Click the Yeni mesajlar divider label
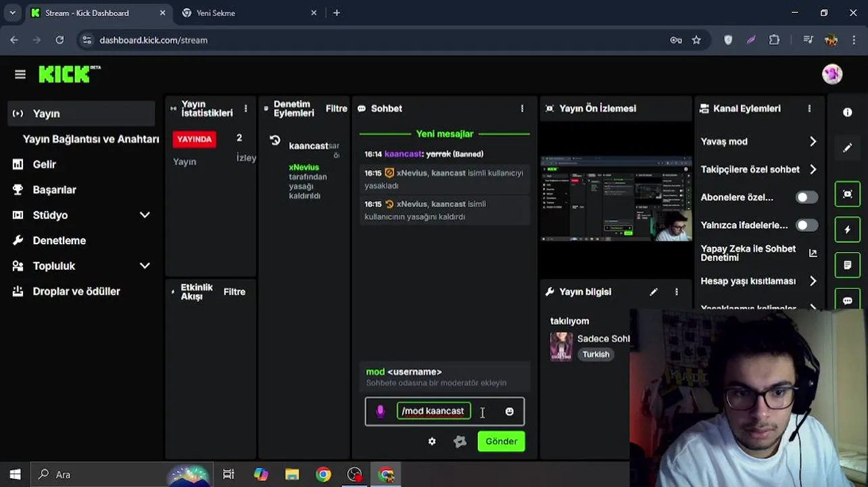Screen dimensions: 868x487 444,134
